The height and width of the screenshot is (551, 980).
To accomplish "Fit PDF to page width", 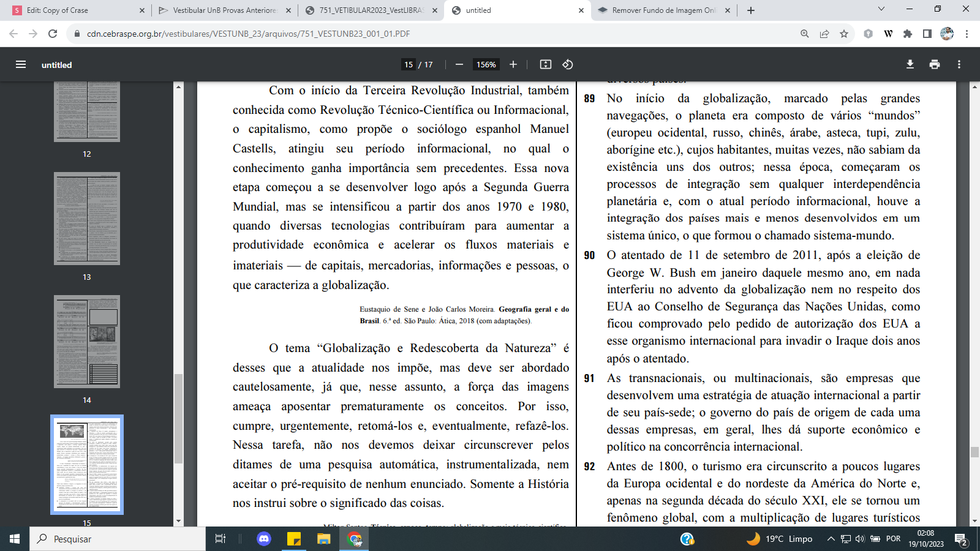I will (546, 64).
